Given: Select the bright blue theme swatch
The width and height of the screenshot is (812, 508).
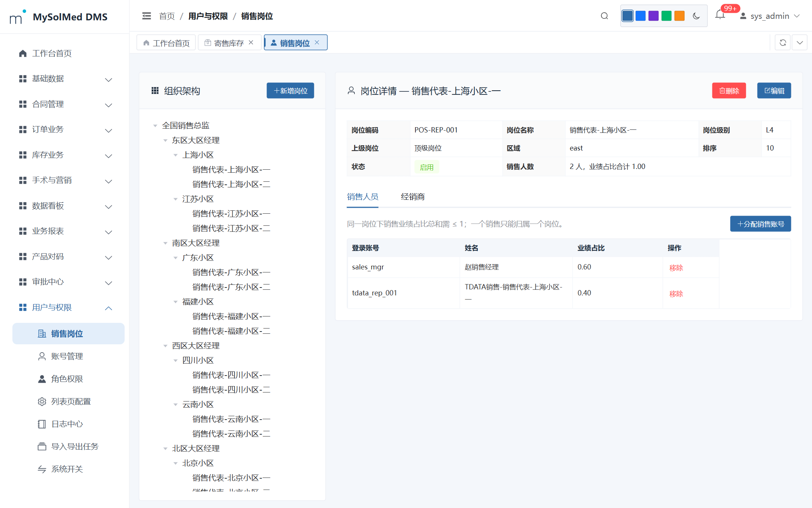Looking at the screenshot, I should pyautogui.click(x=641, y=16).
